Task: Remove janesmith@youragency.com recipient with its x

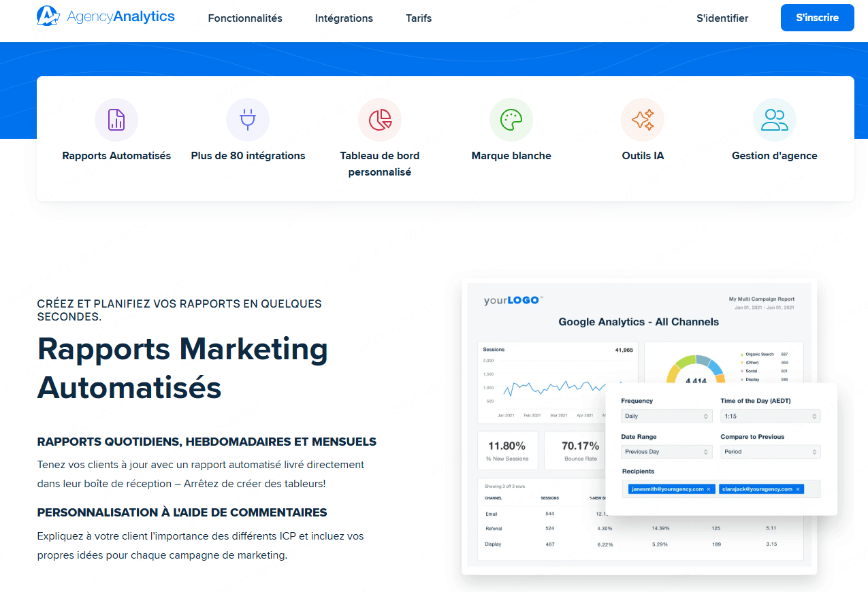Action: [x=708, y=489]
